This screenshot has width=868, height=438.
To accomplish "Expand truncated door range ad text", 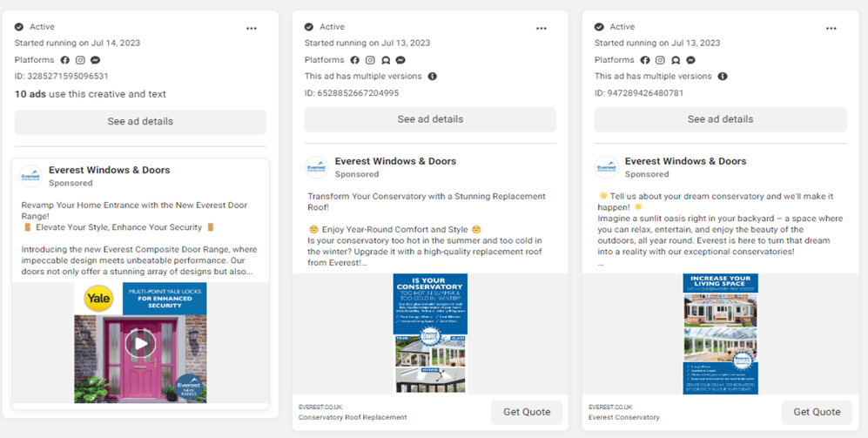I will click(x=248, y=272).
